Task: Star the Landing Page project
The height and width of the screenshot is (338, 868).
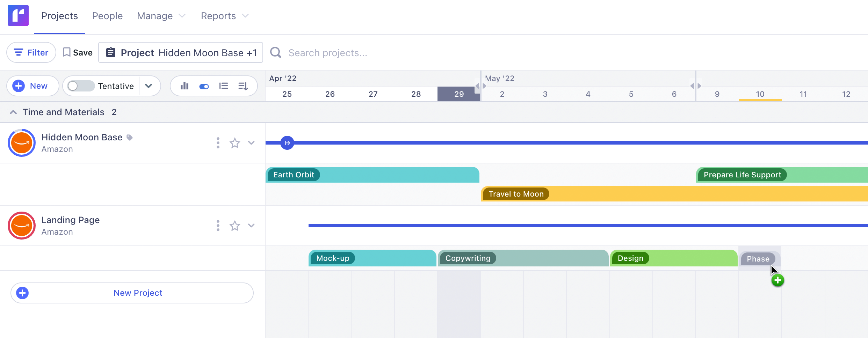Action: 234,226
